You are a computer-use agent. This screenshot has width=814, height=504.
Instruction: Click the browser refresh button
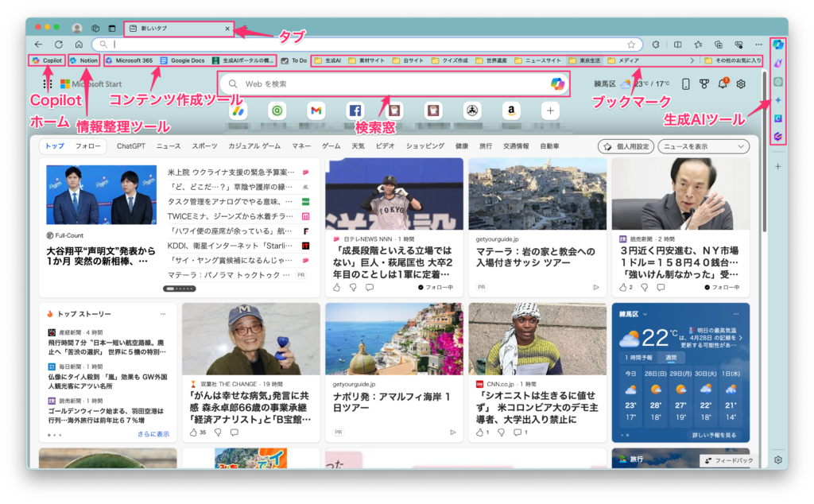(59, 45)
